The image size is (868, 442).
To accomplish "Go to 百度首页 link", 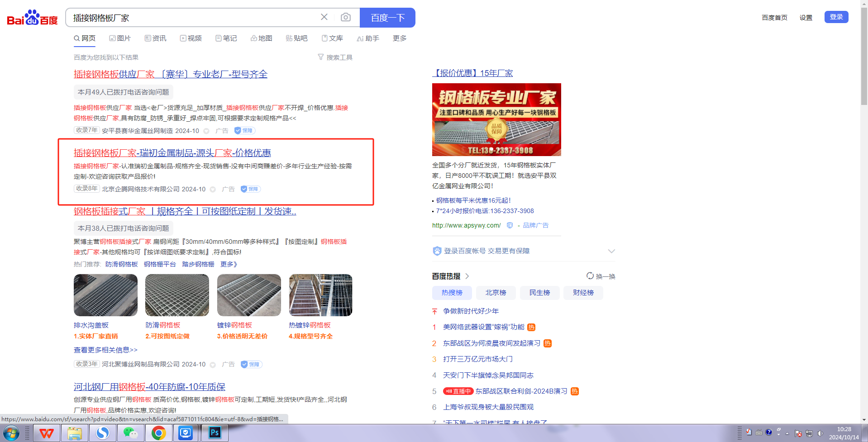I will 774,18.
